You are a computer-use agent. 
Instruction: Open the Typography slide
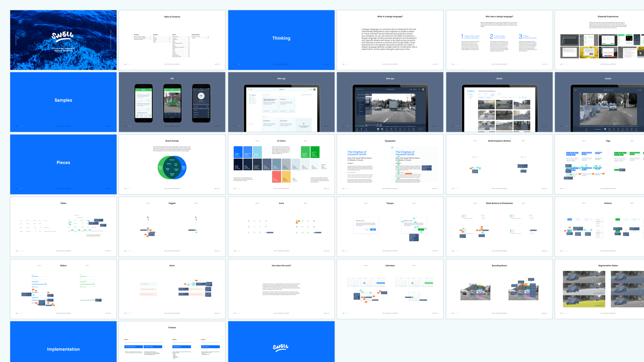[x=390, y=164]
